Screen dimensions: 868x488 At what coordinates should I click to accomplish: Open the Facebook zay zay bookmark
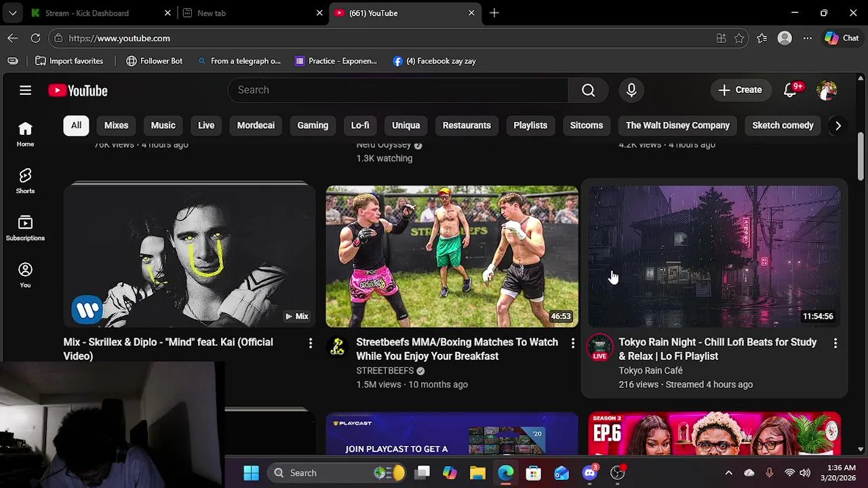[435, 61]
